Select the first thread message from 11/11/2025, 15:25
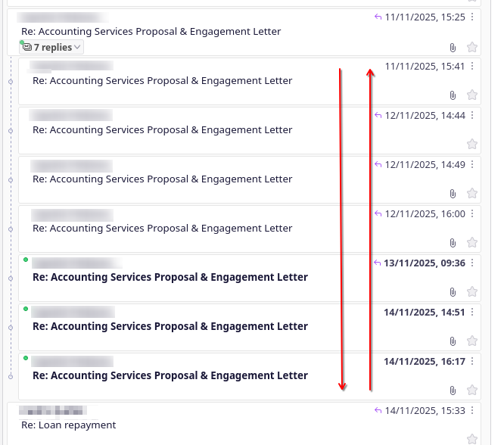Viewport: 504px width, 445px height. [x=151, y=32]
